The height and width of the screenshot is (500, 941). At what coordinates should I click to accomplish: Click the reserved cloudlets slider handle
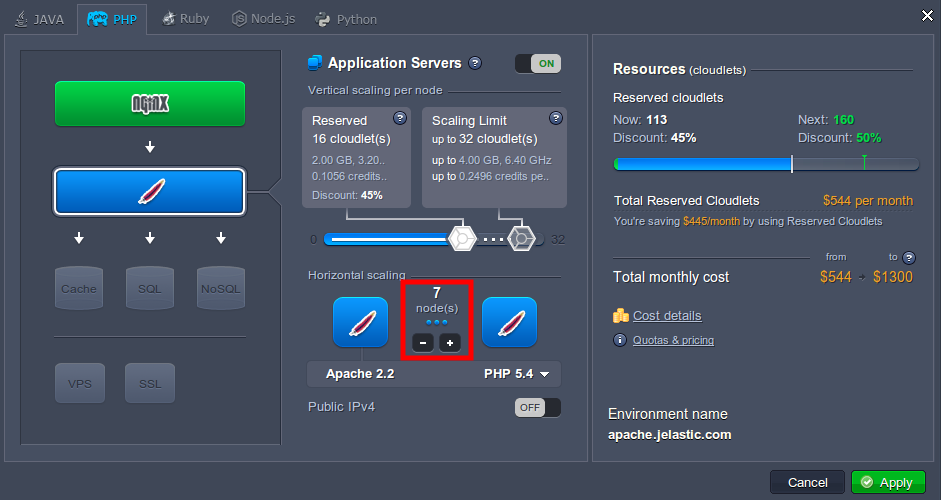462,239
